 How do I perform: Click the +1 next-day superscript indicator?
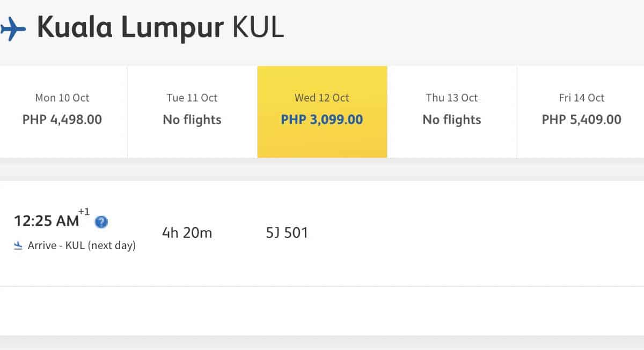(84, 212)
